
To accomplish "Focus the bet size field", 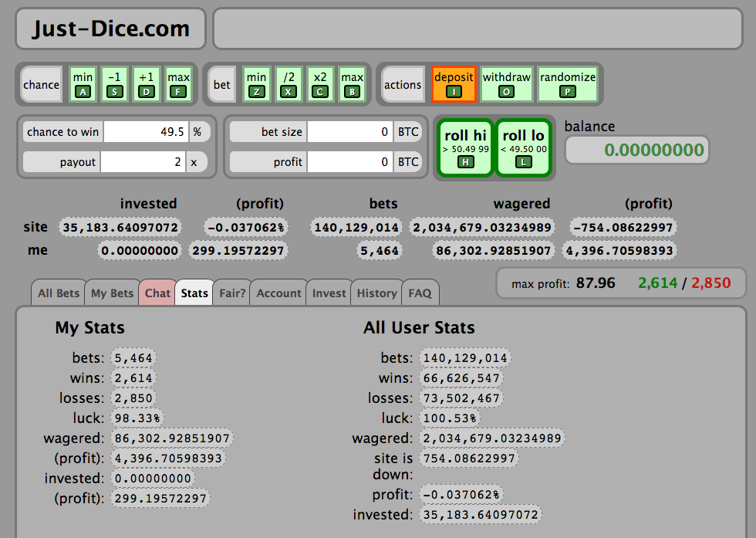I will tap(350, 132).
